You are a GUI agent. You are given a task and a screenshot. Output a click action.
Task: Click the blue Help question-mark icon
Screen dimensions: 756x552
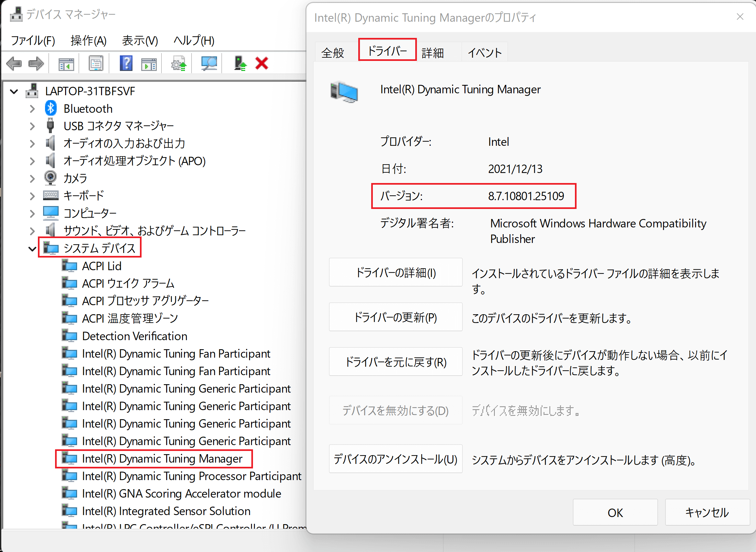[126, 63]
